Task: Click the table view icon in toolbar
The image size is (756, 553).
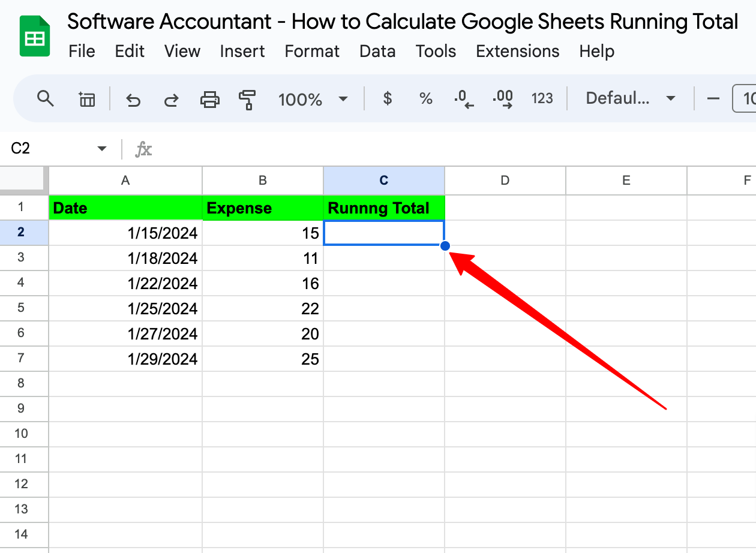Action: point(87,99)
